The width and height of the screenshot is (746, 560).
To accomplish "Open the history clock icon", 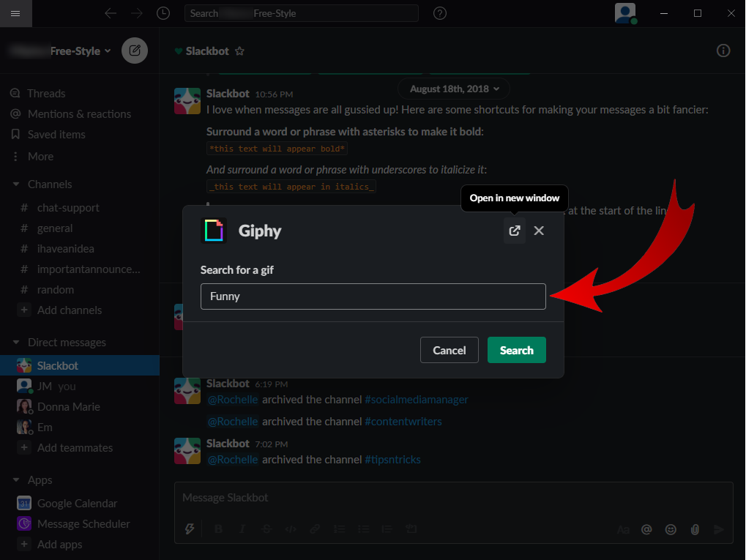I will (163, 13).
